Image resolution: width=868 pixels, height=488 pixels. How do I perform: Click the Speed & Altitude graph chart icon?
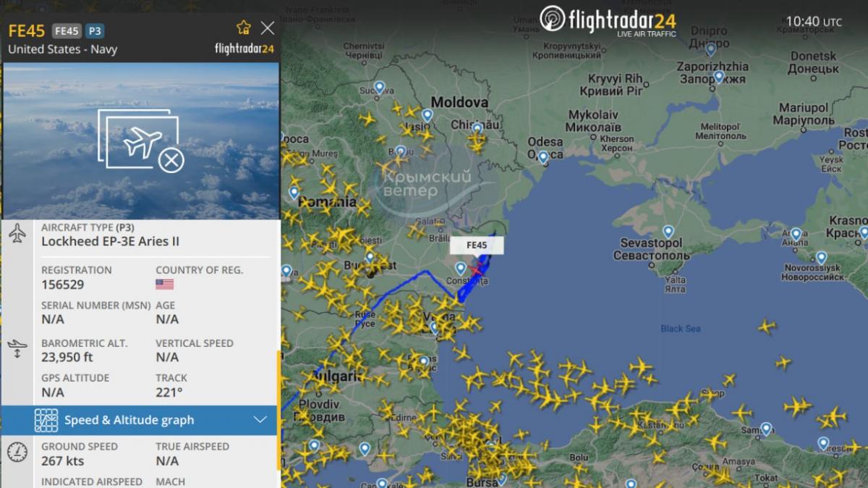[46, 420]
